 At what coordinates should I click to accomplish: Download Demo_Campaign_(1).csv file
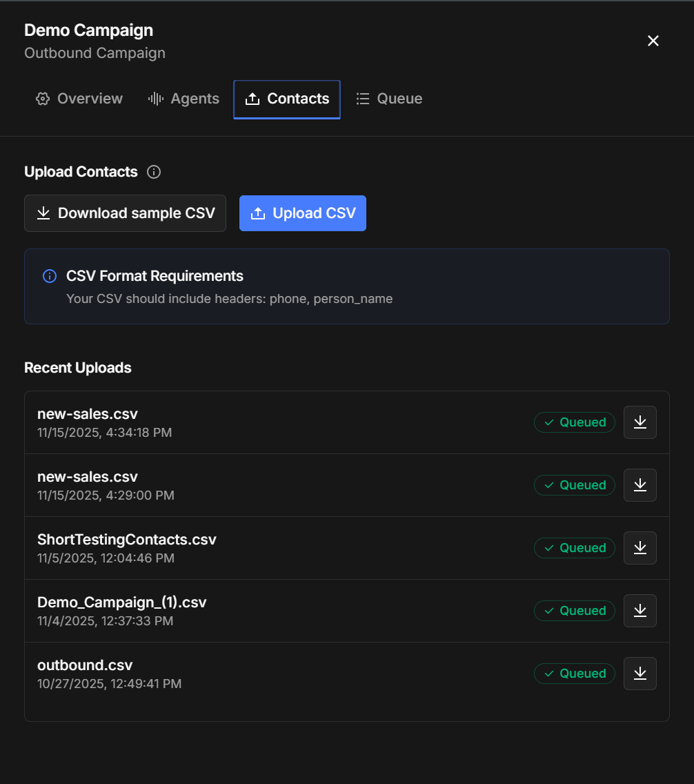[x=640, y=611]
